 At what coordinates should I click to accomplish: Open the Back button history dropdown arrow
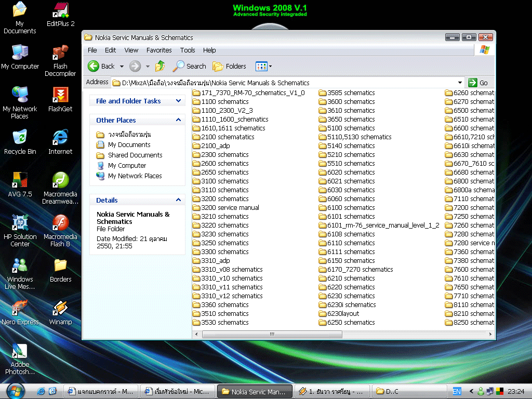pyautogui.click(x=122, y=66)
